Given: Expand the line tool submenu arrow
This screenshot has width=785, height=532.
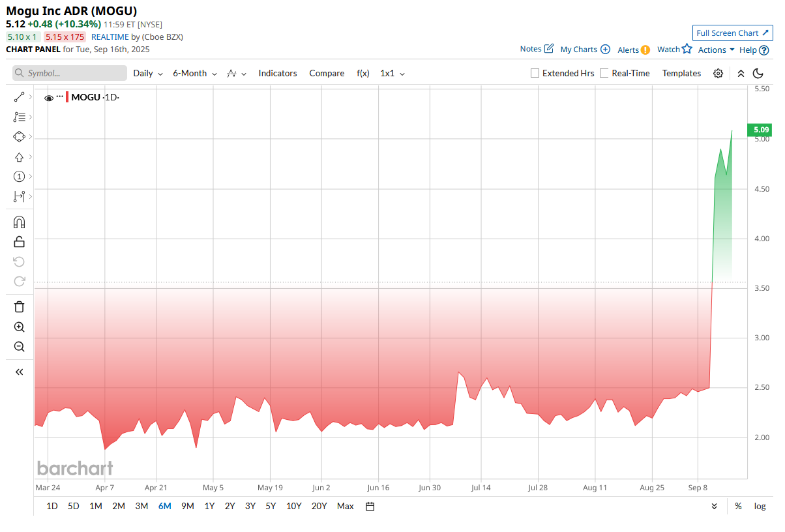Looking at the screenshot, I should pyautogui.click(x=31, y=97).
